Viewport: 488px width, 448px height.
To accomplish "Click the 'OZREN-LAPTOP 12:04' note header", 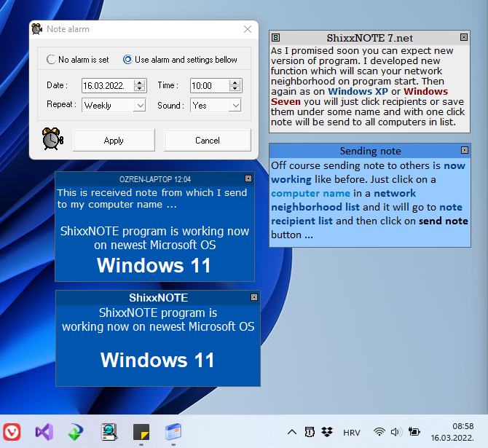I will pos(155,179).
